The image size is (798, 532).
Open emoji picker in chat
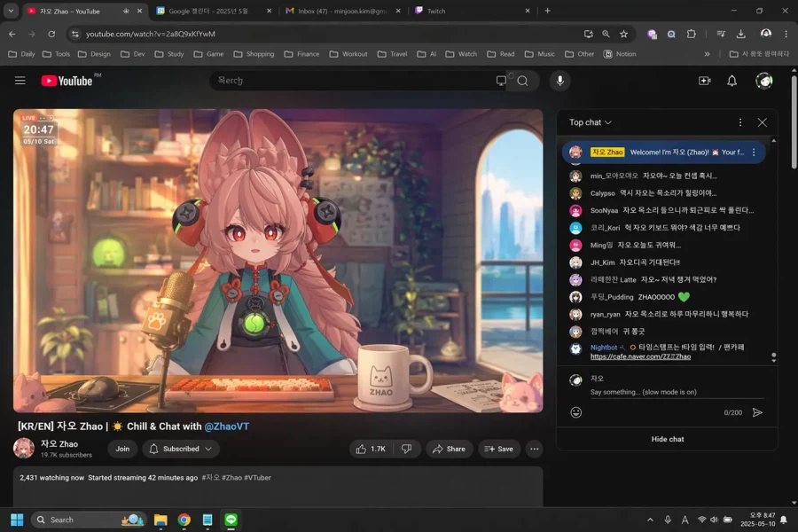coord(576,412)
